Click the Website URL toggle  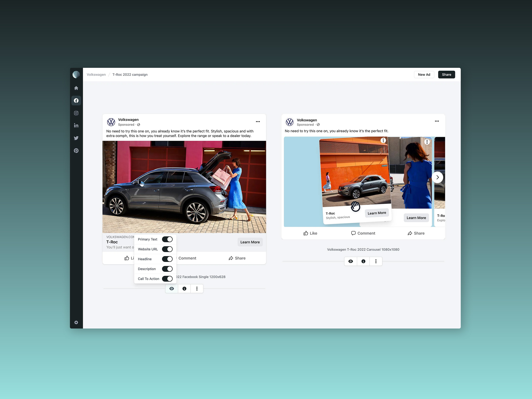click(x=167, y=249)
